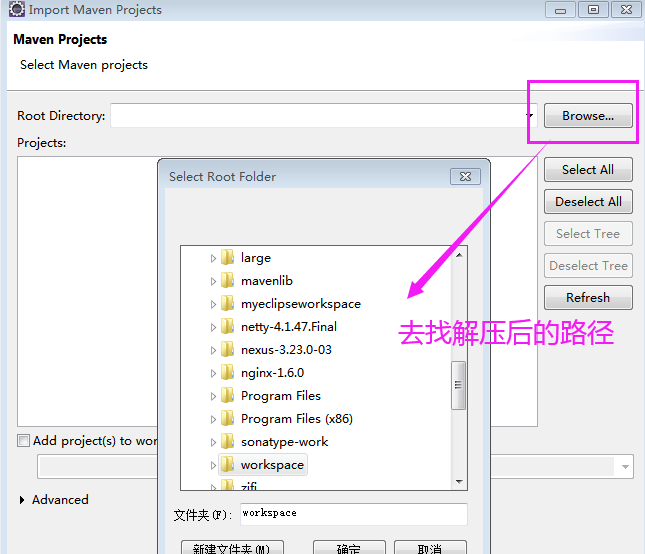Click the Deselect All button
Viewport: 645px width, 554px height.
click(x=588, y=202)
